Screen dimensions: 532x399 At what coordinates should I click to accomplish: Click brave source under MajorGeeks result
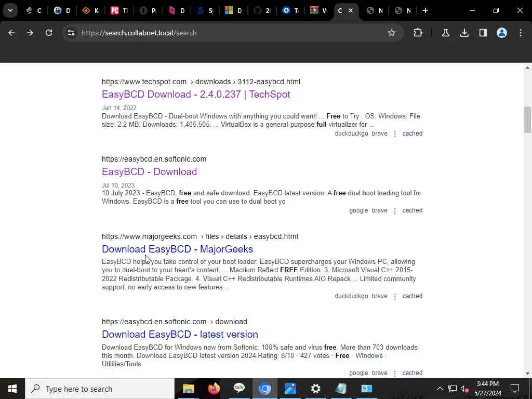coord(379,296)
